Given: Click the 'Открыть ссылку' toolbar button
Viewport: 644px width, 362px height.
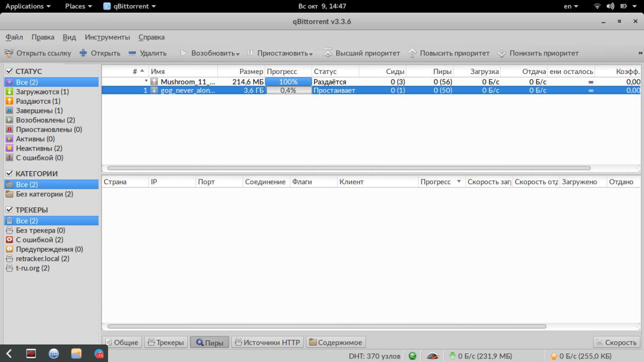Looking at the screenshot, I should (38, 53).
